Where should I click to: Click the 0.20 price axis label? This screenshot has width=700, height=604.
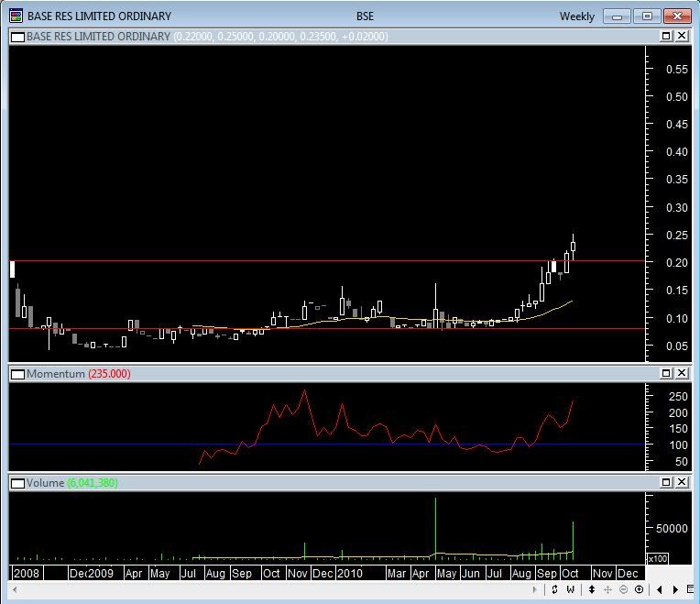coord(677,263)
